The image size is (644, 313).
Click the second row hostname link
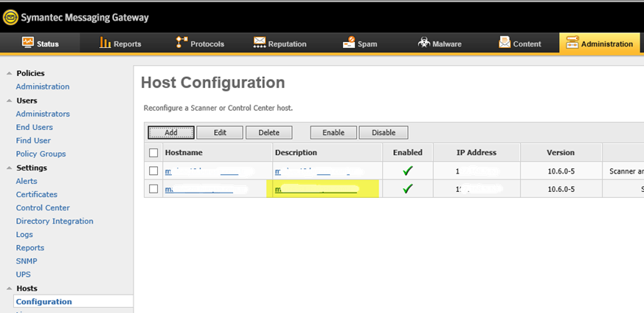[199, 190]
